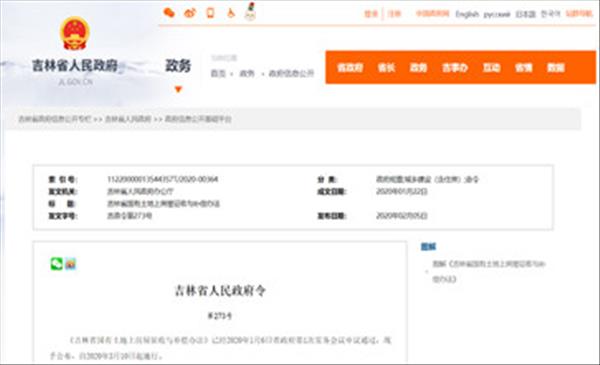Open the 数据 navigation tab
The width and height of the screenshot is (600, 365).
[x=556, y=68]
